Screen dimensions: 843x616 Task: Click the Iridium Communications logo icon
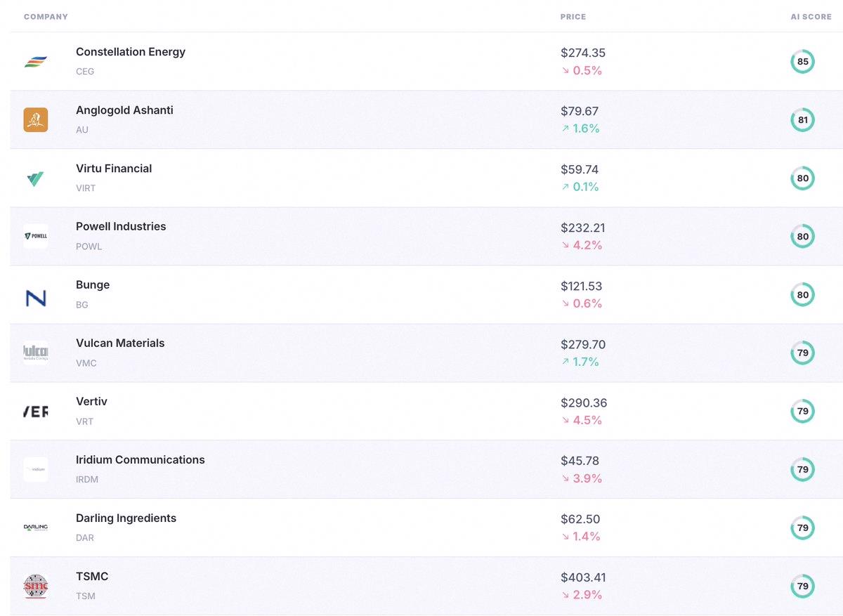click(36, 470)
